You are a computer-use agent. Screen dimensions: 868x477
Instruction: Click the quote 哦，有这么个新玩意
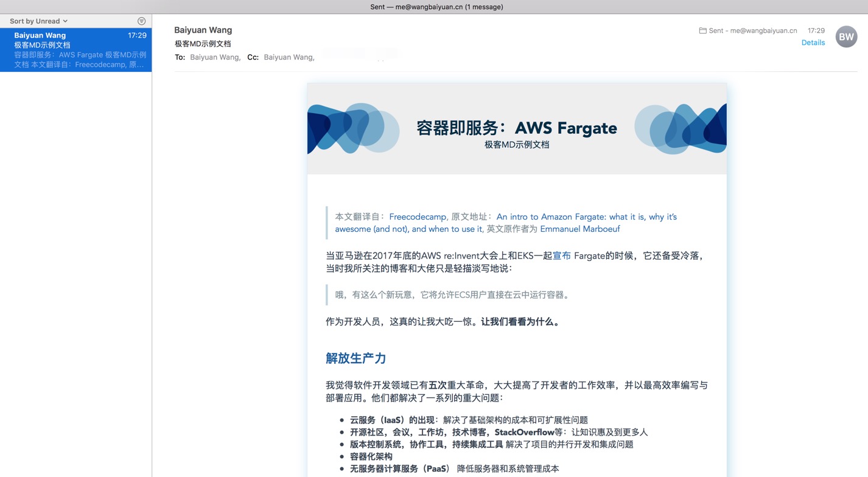click(x=453, y=295)
